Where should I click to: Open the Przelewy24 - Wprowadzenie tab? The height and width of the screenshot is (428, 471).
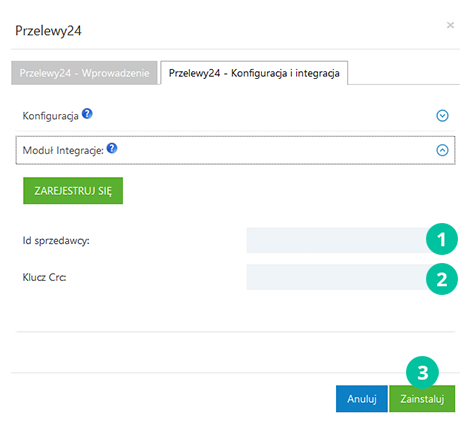tap(84, 73)
